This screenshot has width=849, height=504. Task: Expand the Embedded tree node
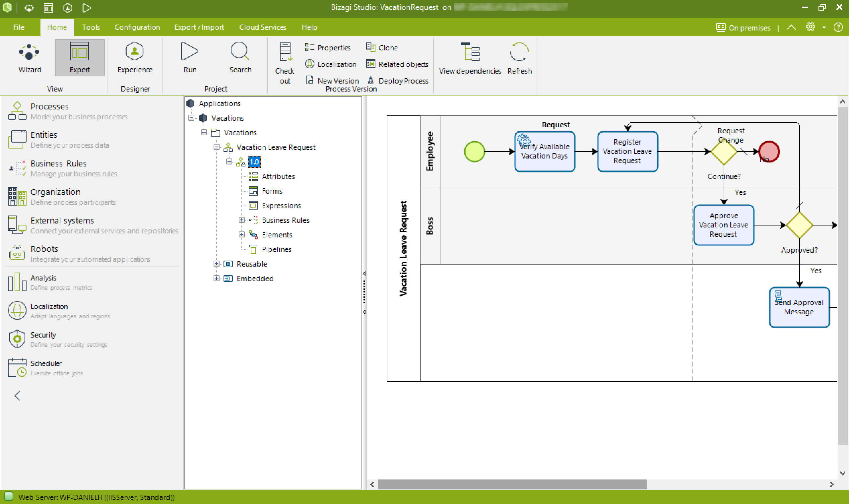point(216,279)
